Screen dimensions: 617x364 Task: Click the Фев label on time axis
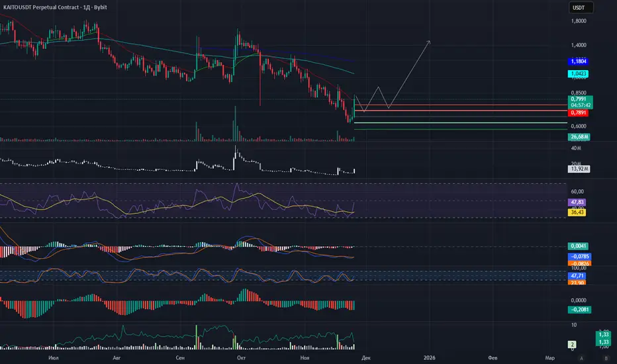coord(493,357)
